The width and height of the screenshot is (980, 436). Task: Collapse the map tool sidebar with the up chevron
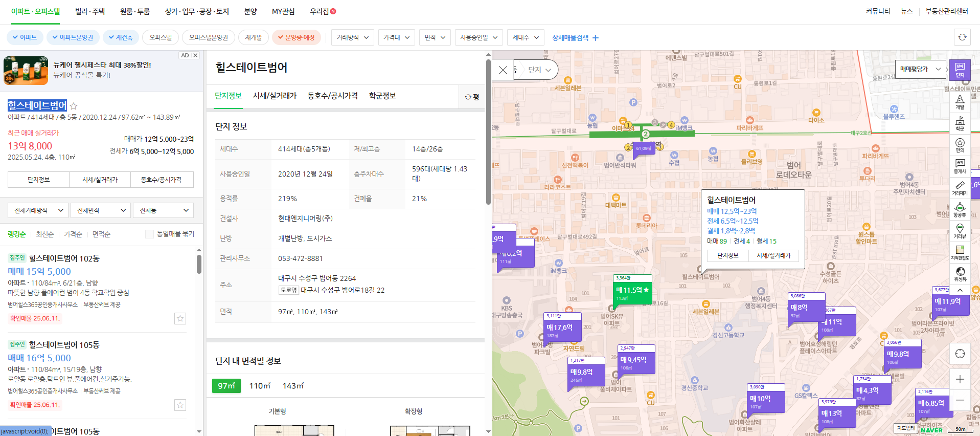[x=960, y=290]
